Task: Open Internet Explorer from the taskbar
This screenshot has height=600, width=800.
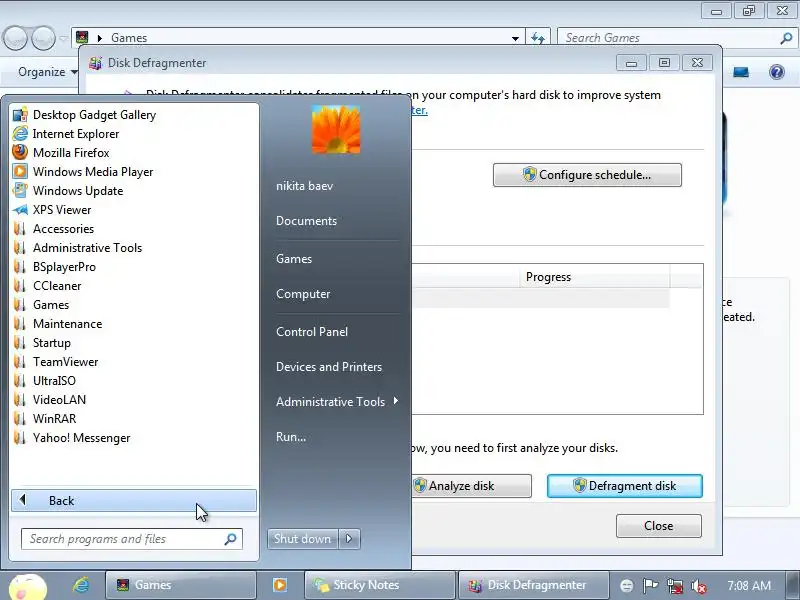Action: (x=81, y=585)
